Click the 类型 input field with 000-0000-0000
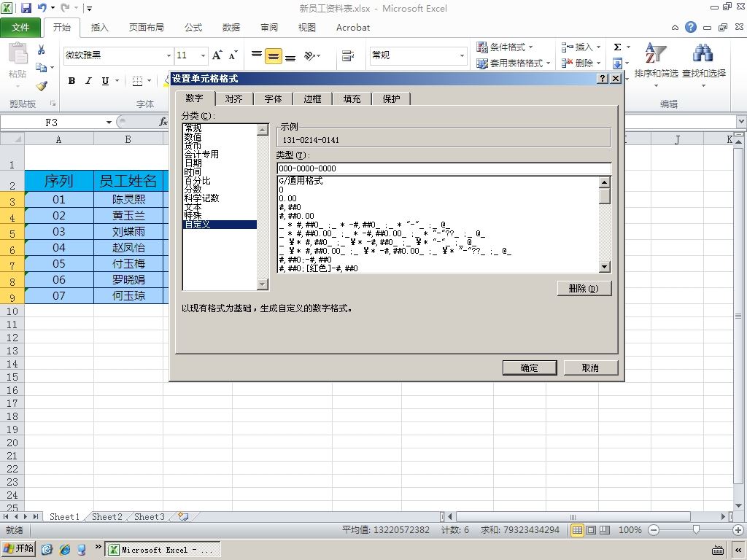This screenshot has height=560, width=747. 444,168
